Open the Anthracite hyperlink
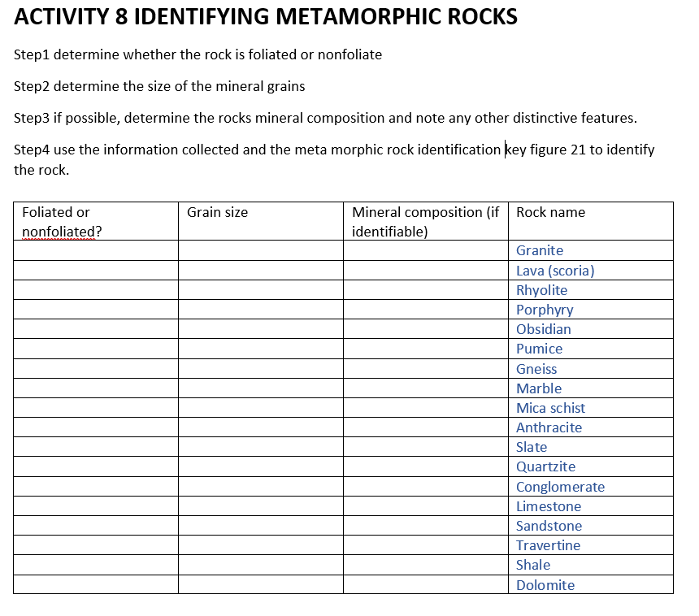Viewport: 699px width, 616px height. click(x=548, y=427)
